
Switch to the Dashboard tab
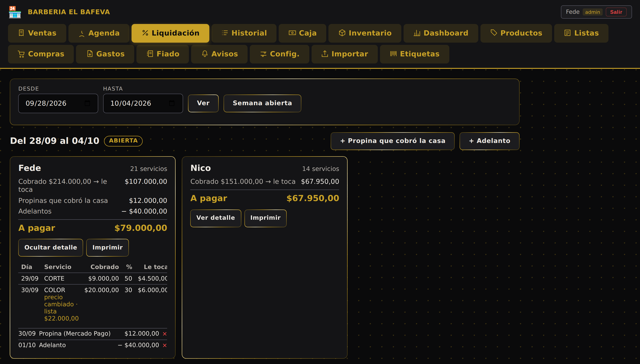point(441,33)
